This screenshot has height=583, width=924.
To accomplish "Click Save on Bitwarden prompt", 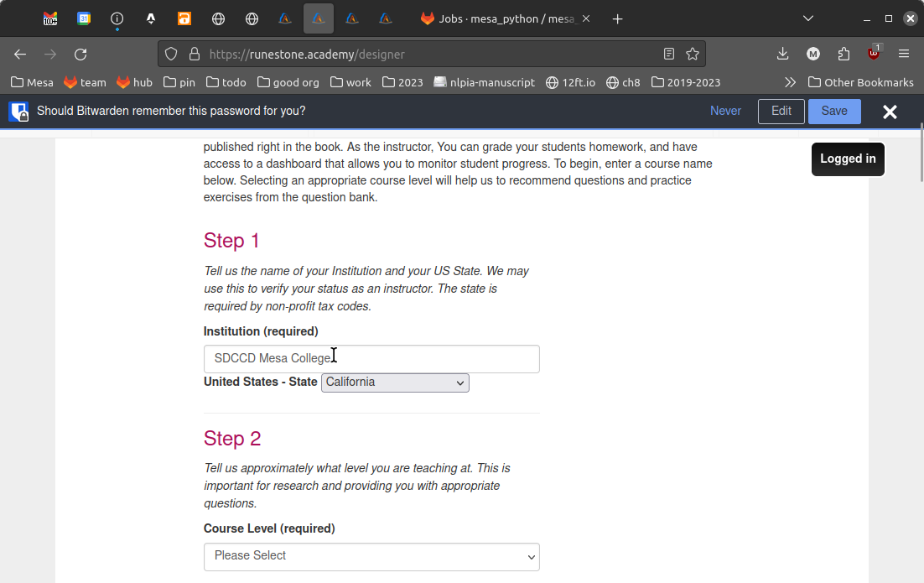I will [834, 112].
